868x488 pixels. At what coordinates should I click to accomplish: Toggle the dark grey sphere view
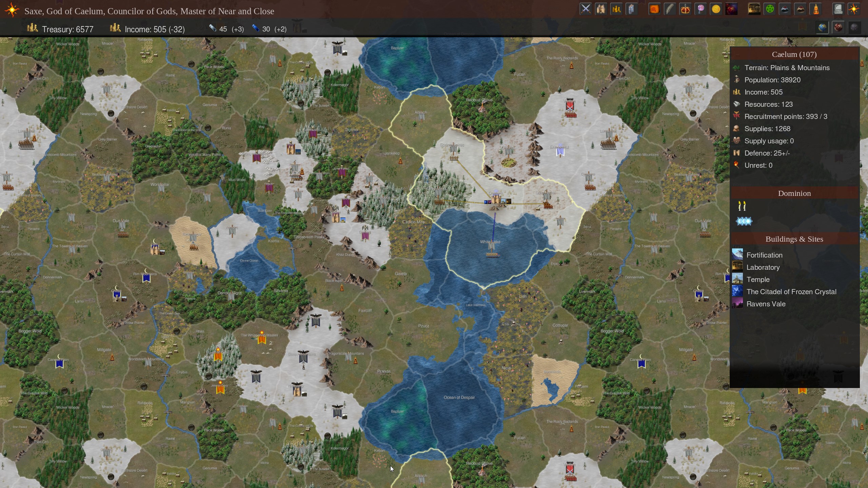coord(854,27)
